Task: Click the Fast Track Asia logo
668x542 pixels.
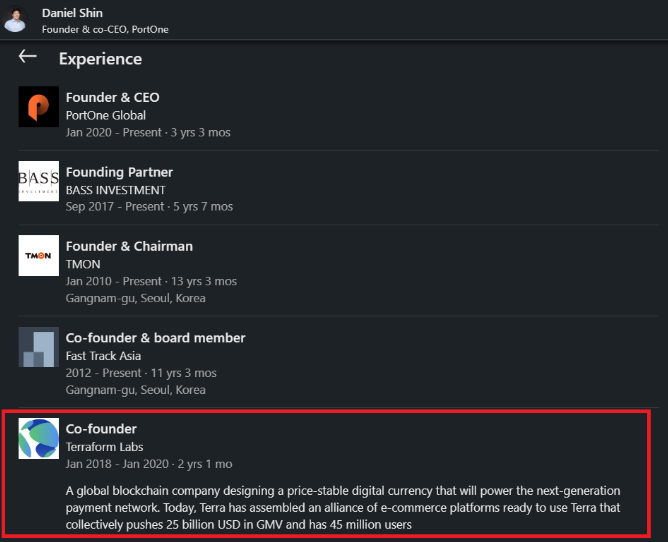Action: click(39, 347)
